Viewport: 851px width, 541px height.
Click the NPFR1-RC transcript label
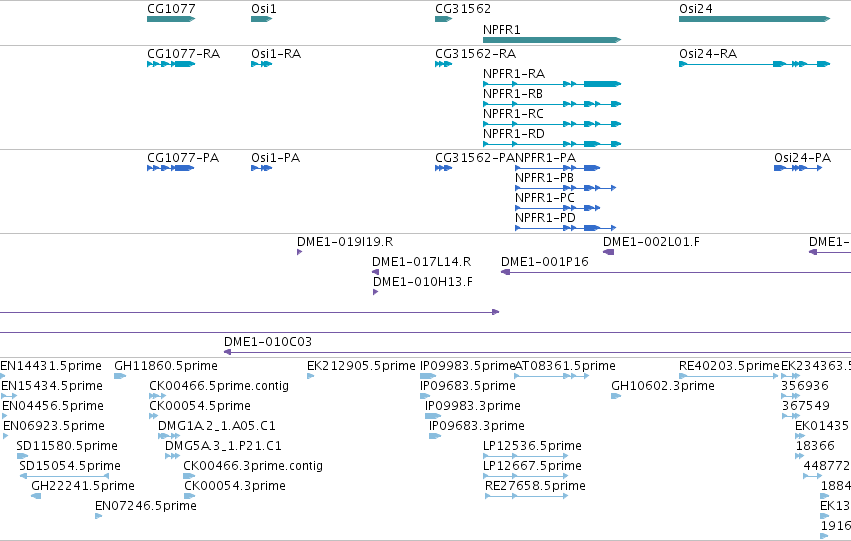[513, 114]
